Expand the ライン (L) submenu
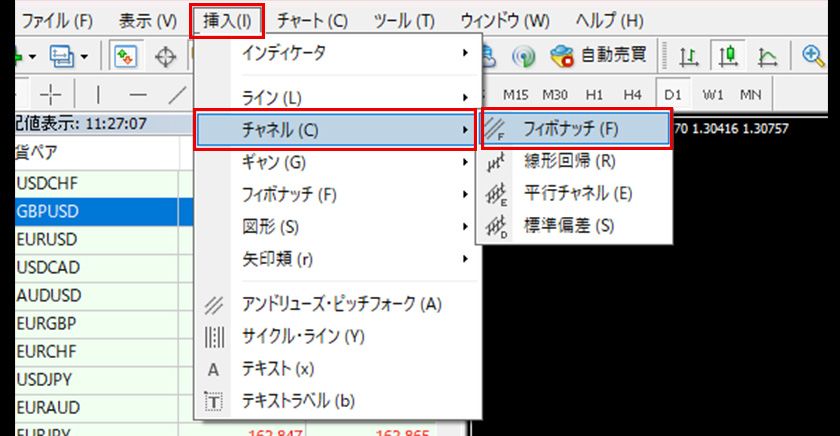Viewport: 840px width, 436px height. [338, 97]
